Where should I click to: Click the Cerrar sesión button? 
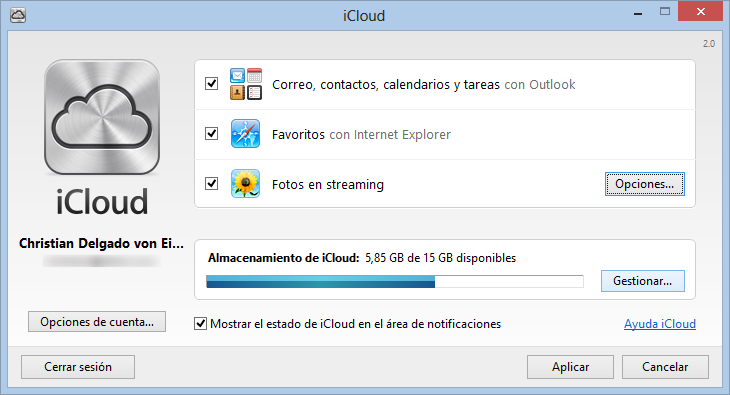tap(78, 367)
